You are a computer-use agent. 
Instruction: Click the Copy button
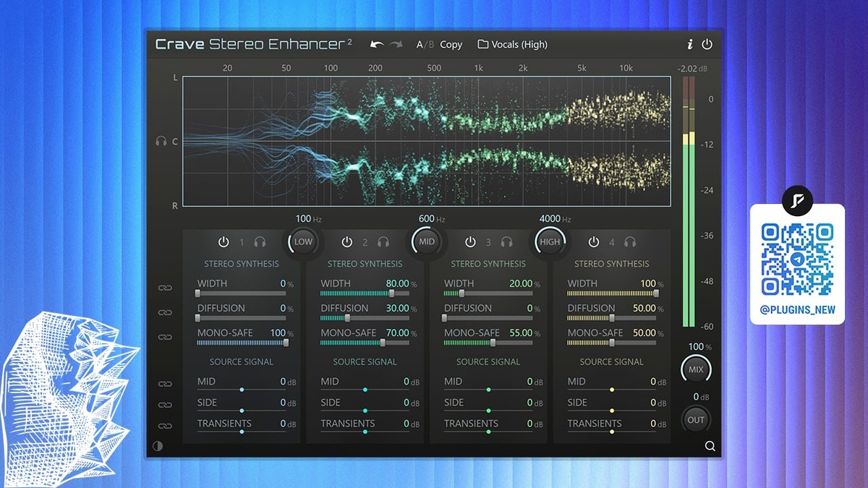point(451,44)
